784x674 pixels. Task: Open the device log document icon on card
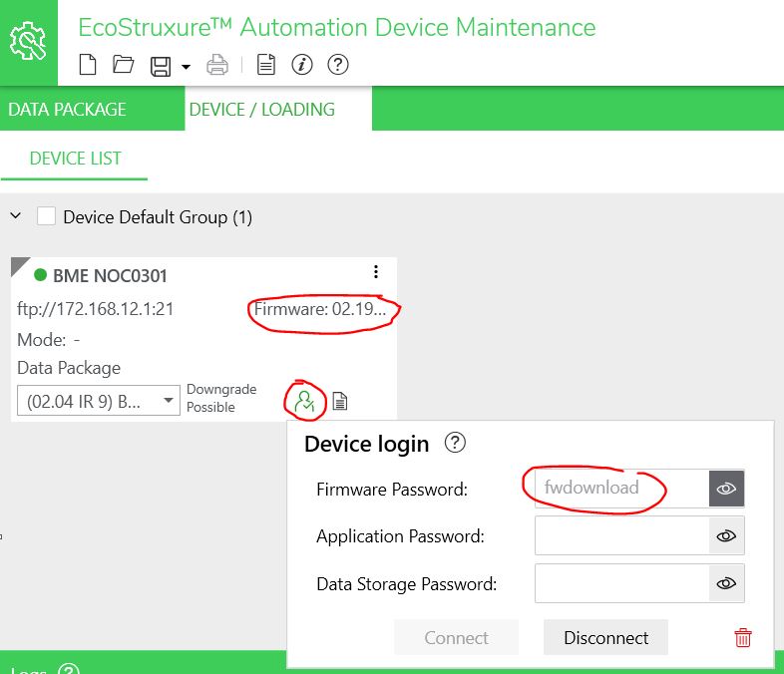(340, 401)
